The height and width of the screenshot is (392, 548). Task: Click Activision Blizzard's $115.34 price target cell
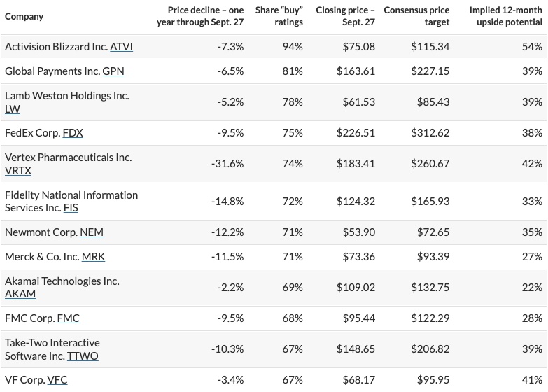(430, 47)
